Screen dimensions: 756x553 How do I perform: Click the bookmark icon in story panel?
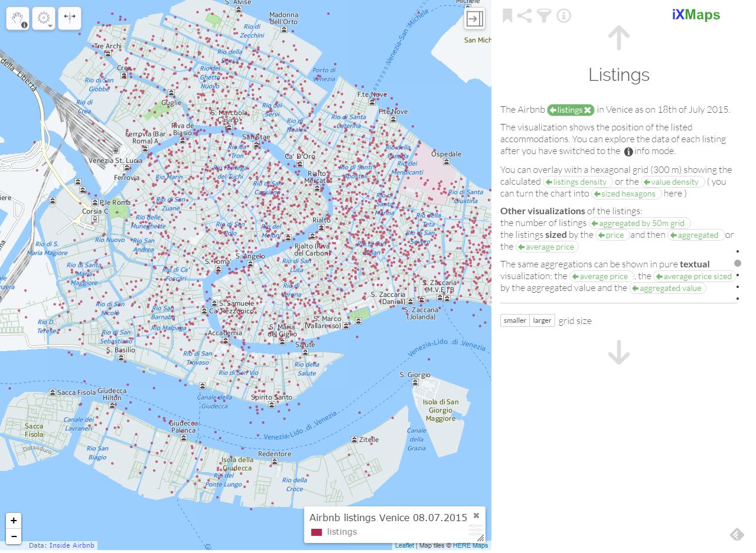(x=507, y=15)
